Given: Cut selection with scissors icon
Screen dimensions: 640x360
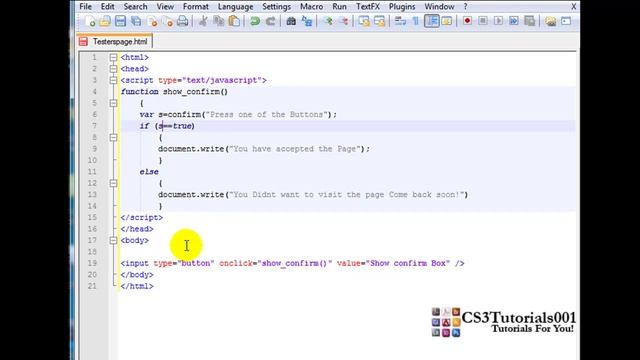Looking at the screenshot, I should click(203, 21).
